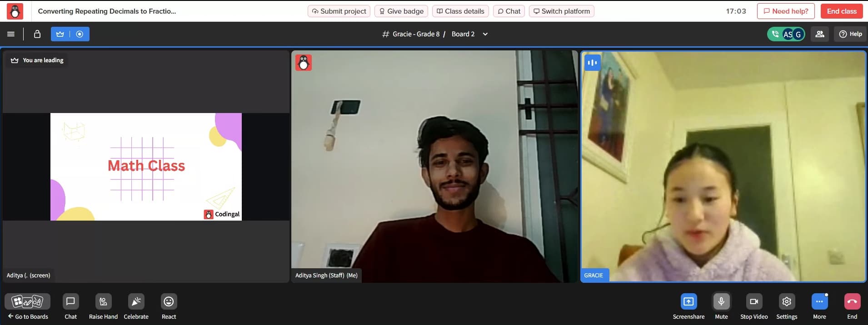Click the You are leading label

pyautogui.click(x=37, y=60)
